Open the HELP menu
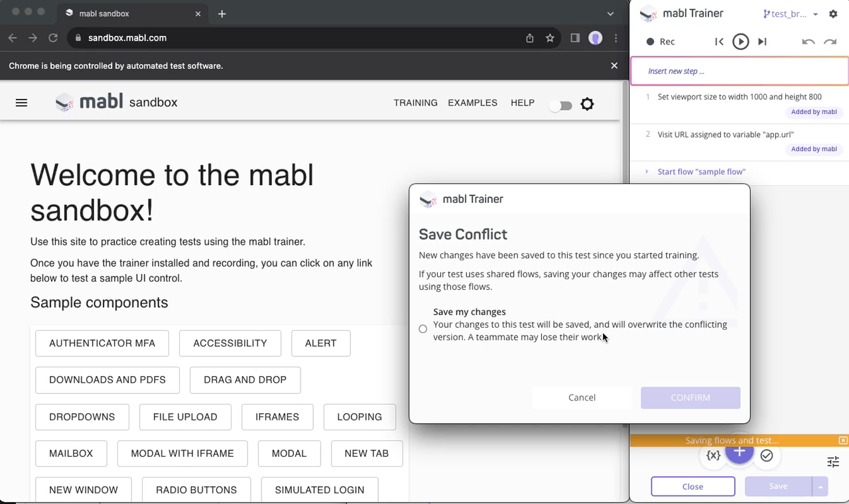The image size is (849, 504). pos(523,103)
